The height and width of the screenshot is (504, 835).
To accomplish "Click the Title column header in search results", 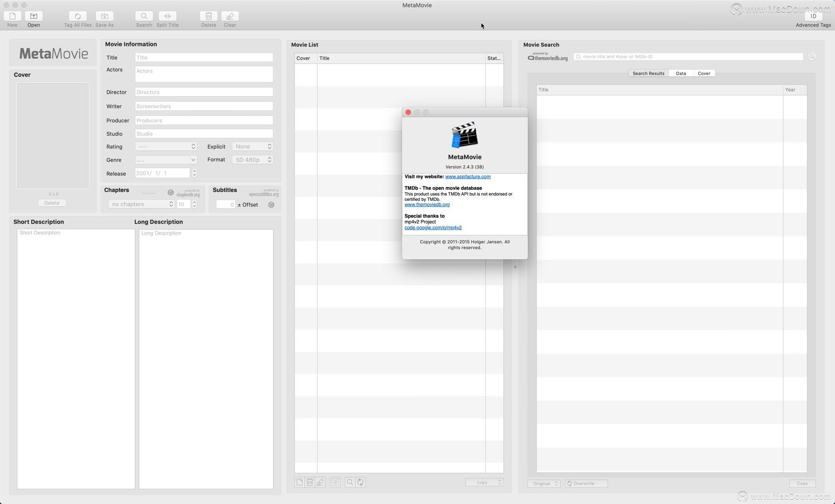I will pos(660,90).
